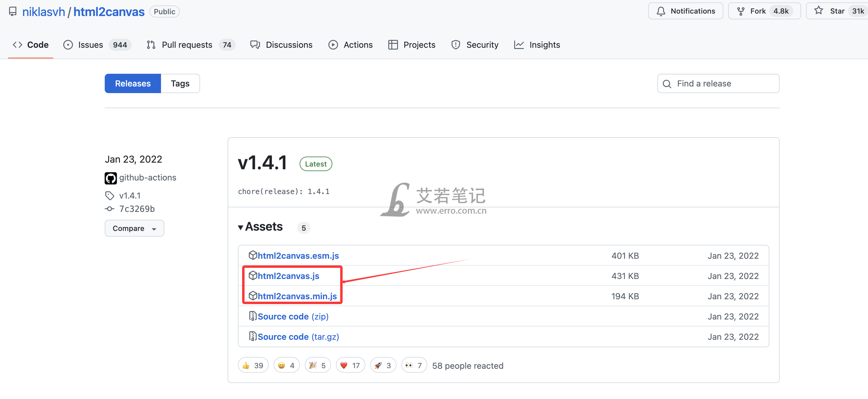The width and height of the screenshot is (868, 399).
Task: Open the Actions tab
Action: (x=350, y=45)
